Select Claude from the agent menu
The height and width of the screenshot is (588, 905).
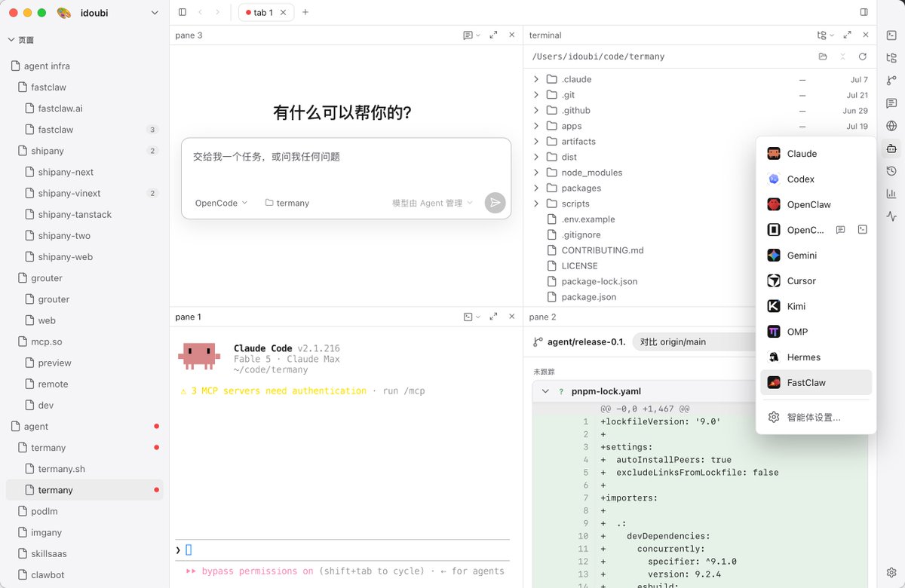point(816,154)
